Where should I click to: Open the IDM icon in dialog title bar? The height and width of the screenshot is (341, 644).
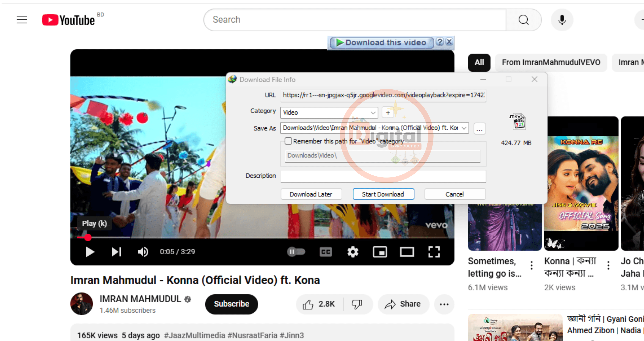[x=232, y=79]
